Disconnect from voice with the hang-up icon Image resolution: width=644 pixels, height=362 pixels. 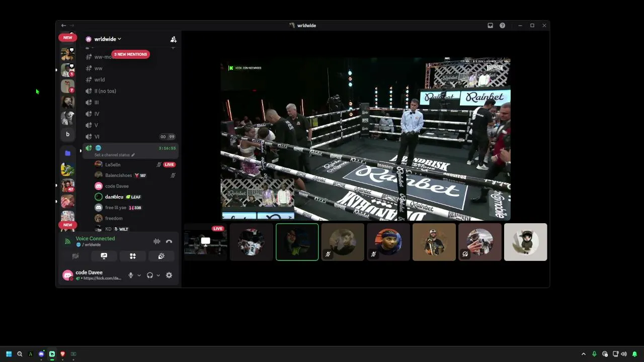coord(169,242)
